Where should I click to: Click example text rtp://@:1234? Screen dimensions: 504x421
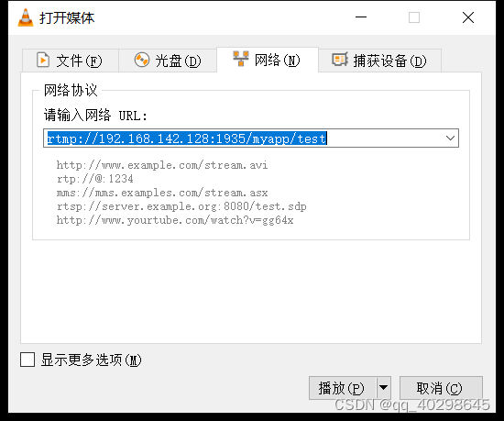coord(94,179)
